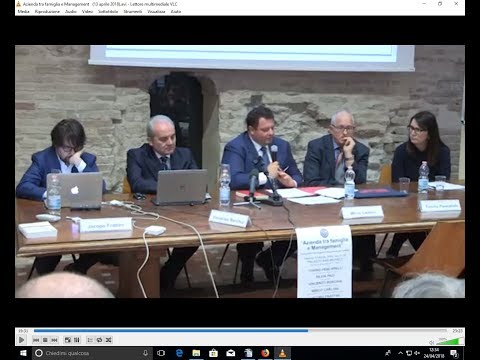Click the total duration label

point(457,331)
